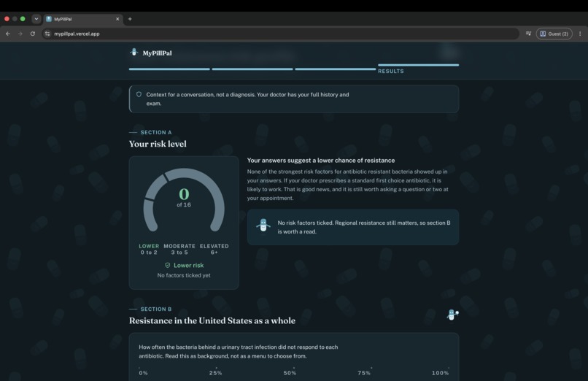The height and width of the screenshot is (381, 588).
Task: Click the browser forward arrow
Action: click(20, 34)
